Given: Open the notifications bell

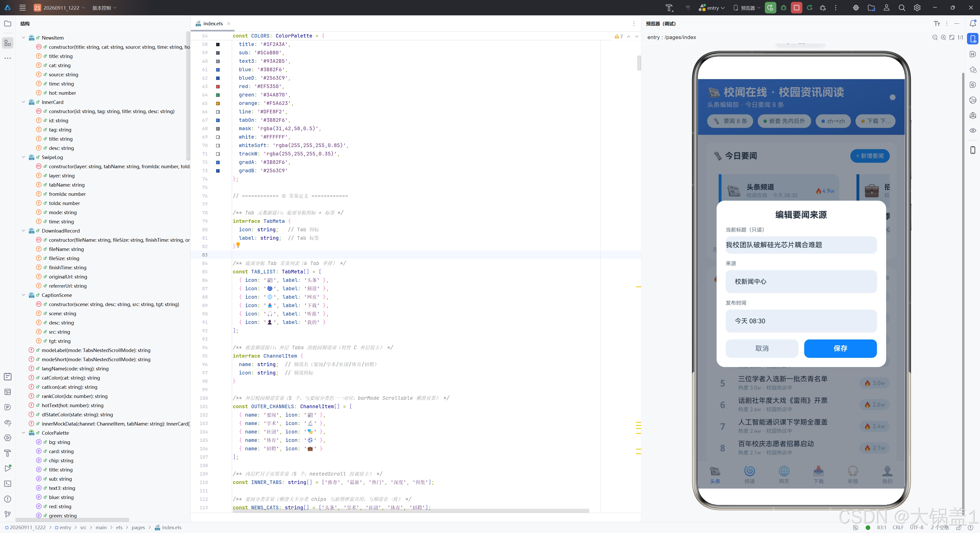Looking at the screenshot, I should point(973,23).
